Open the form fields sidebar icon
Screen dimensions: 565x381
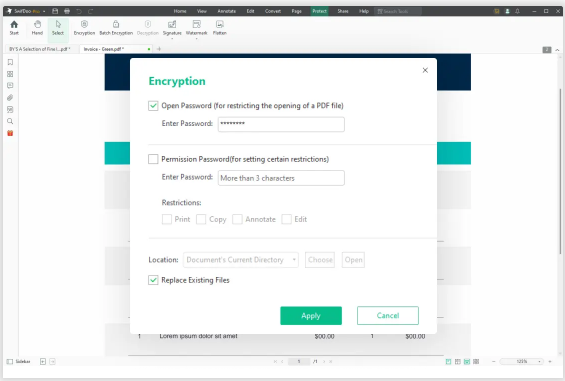(10, 109)
